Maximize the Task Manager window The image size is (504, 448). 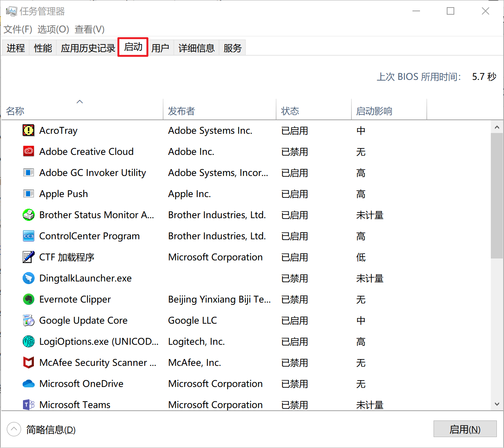451,11
